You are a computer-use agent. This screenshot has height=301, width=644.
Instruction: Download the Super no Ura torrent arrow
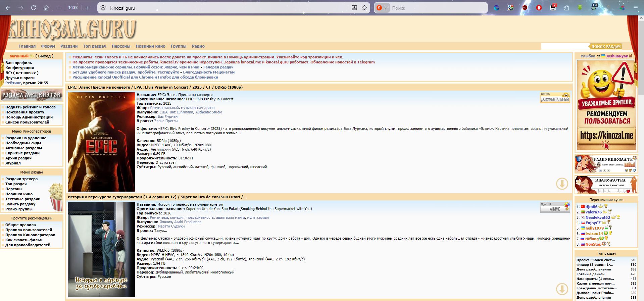[x=562, y=289]
